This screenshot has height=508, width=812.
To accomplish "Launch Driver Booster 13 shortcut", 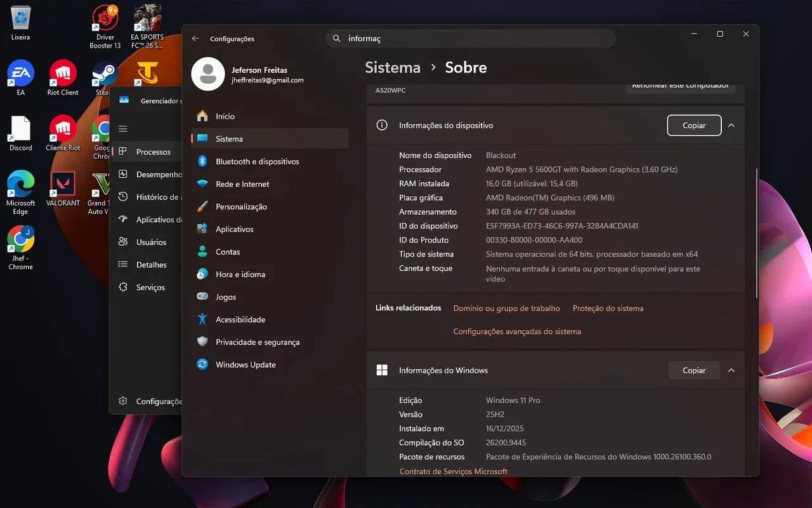I will tap(105, 27).
